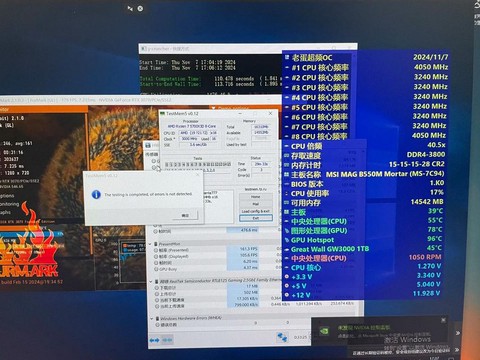
Task: Click the 96°C GPU Hotspot temperature value
Action: 435,239
